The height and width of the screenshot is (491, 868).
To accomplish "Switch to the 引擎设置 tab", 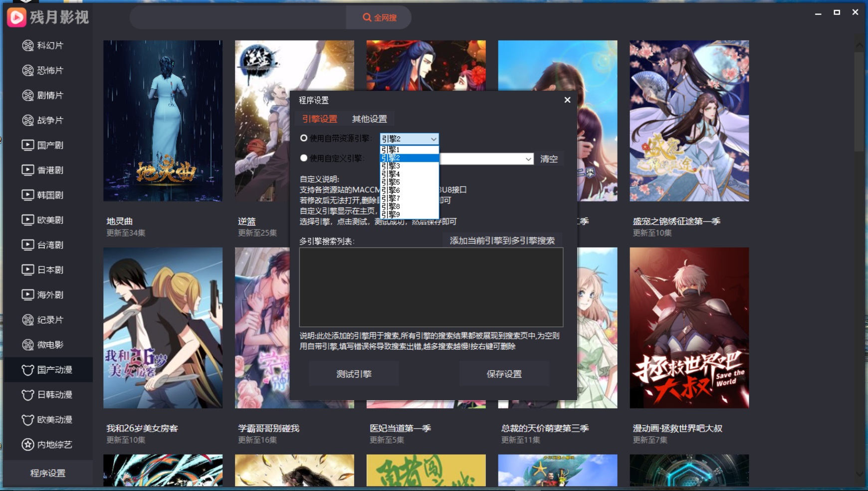I will pyautogui.click(x=319, y=119).
